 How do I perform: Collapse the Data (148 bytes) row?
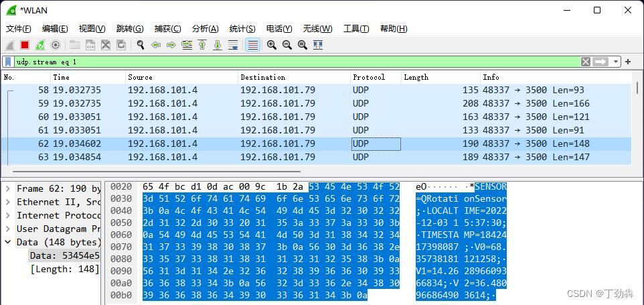coord(8,242)
